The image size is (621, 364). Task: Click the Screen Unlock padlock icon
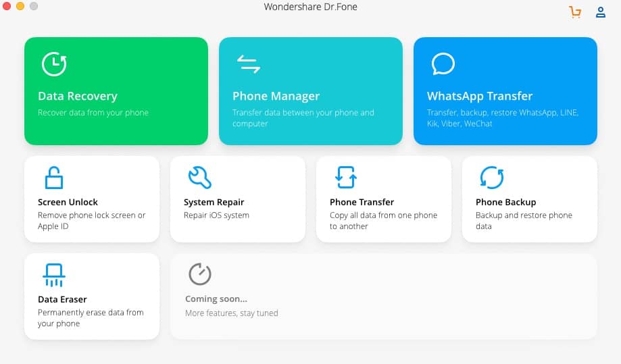pos(54,177)
